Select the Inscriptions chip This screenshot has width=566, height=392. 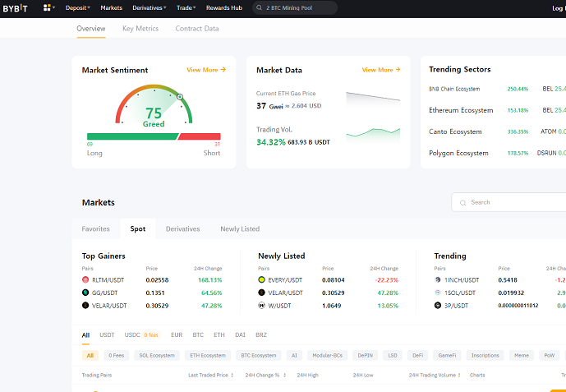[x=485, y=356]
